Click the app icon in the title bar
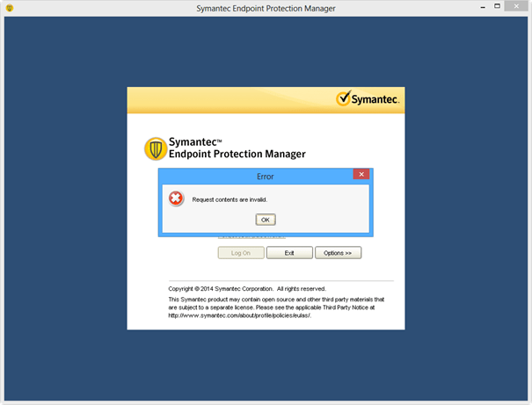This screenshot has height=405, width=532. tap(9, 8)
